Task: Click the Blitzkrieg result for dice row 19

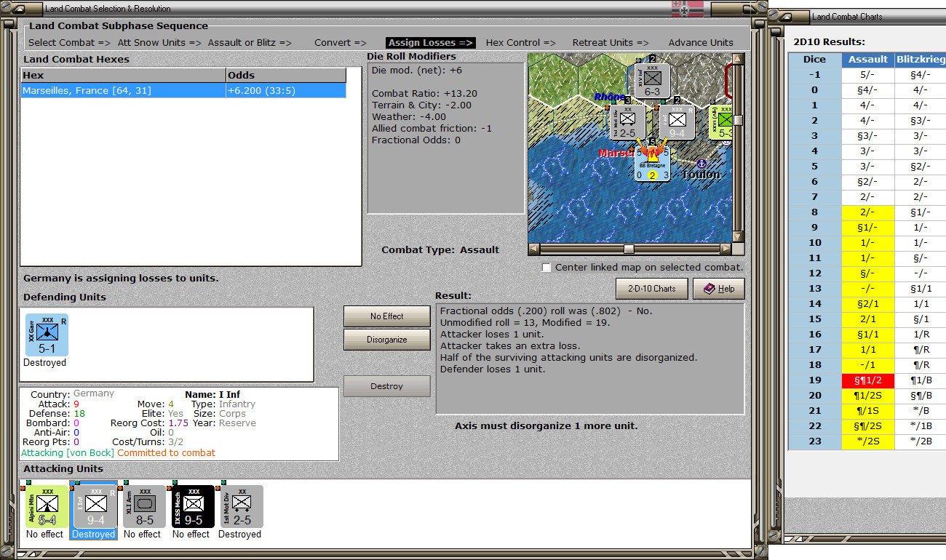Action: point(921,380)
